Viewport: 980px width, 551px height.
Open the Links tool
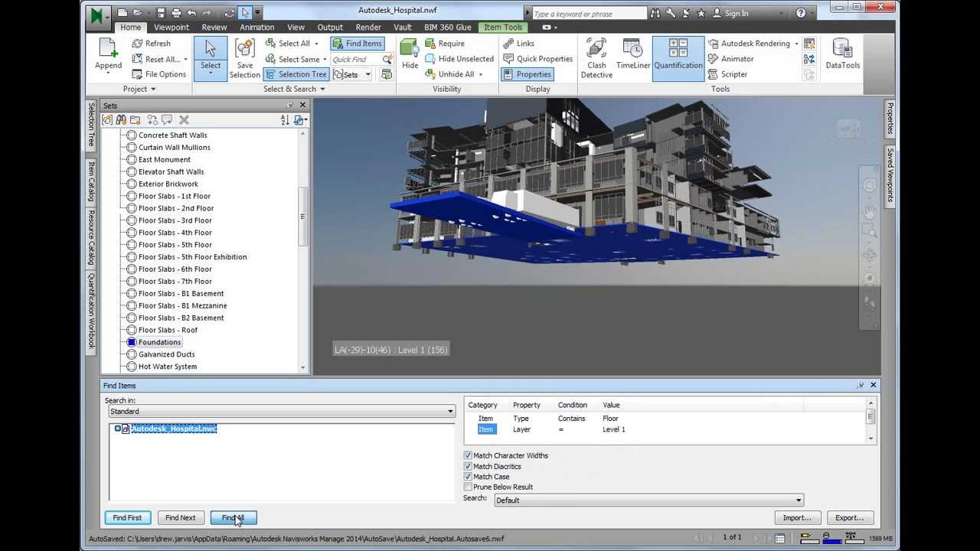pyautogui.click(x=519, y=44)
